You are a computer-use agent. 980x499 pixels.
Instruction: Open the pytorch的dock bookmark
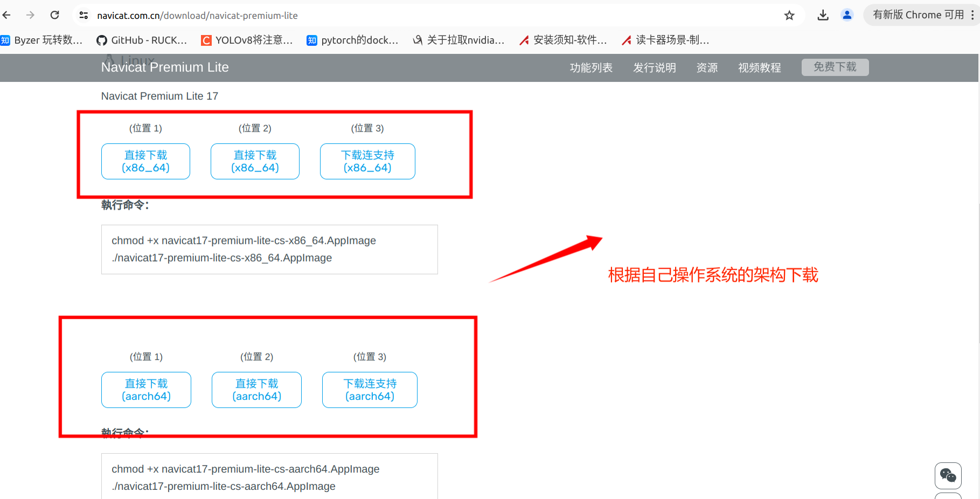pos(352,40)
